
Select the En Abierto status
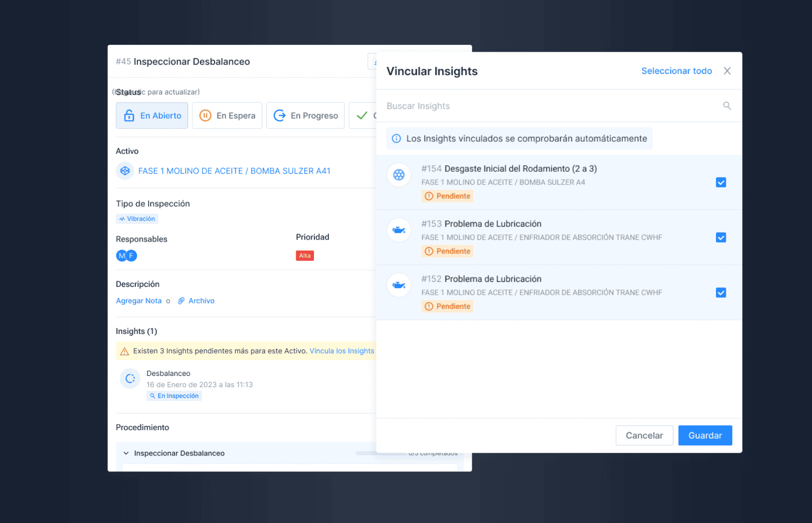[x=152, y=116]
